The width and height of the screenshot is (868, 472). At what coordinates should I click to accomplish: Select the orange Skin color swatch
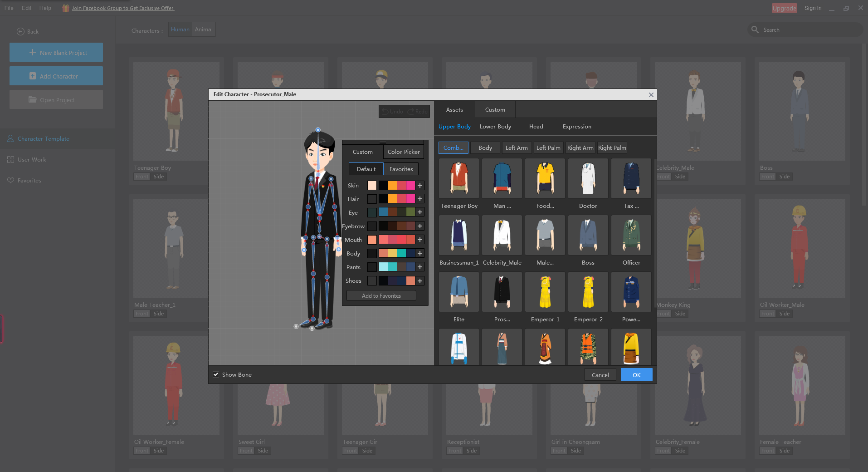point(392,186)
